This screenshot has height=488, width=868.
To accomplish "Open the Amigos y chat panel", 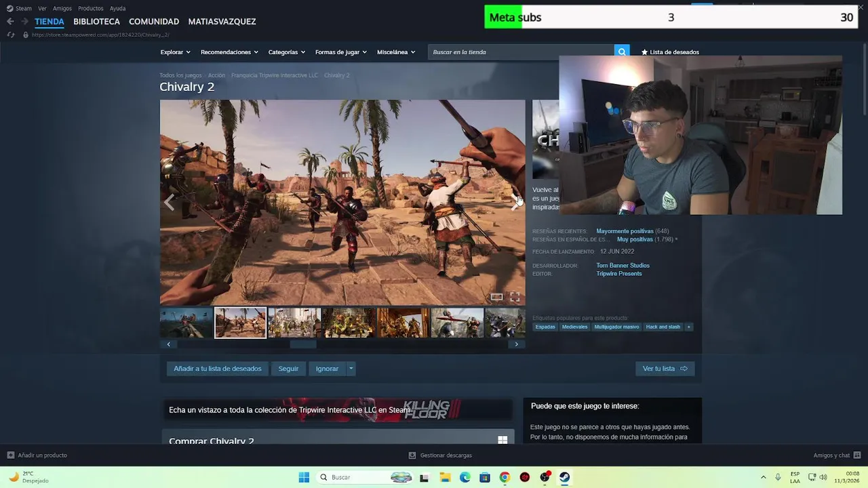I will pyautogui.click(x=837, y=455).
